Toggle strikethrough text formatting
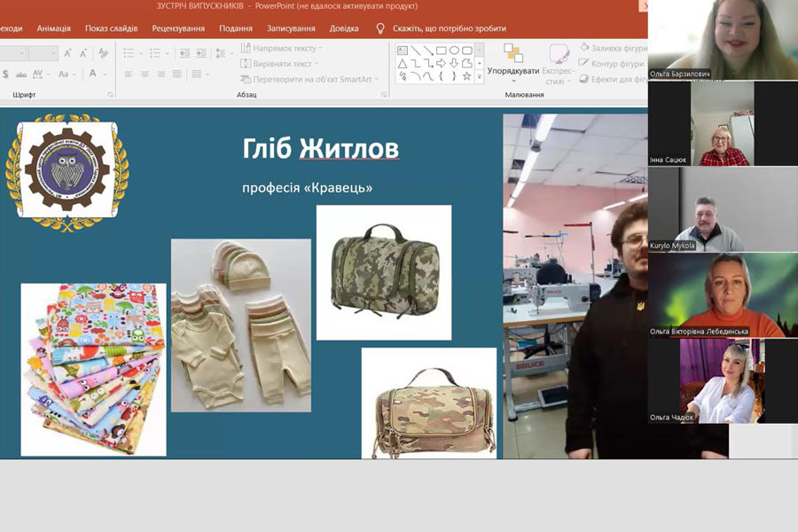This screenshot has height=532, width=798. (22, 74)
